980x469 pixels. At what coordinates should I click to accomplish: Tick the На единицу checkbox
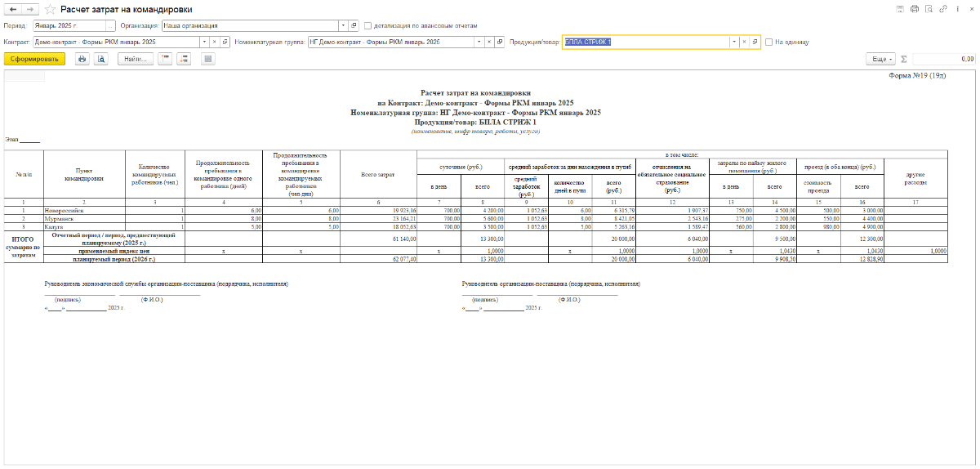[768, 42]
